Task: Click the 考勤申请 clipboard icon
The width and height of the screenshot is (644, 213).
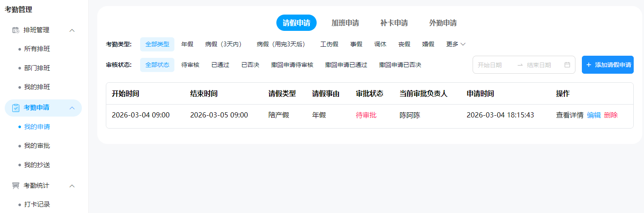Action: click(16, 108)
